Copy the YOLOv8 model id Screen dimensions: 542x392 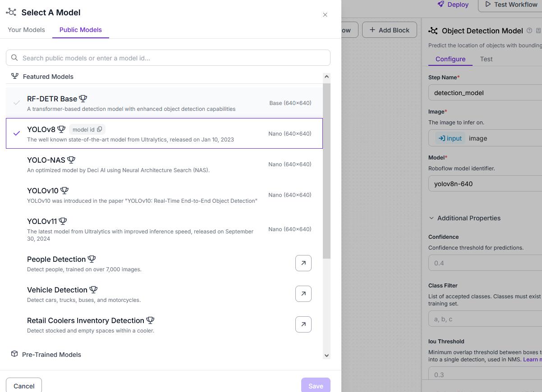pyautogui.click(x=87, y=129)
